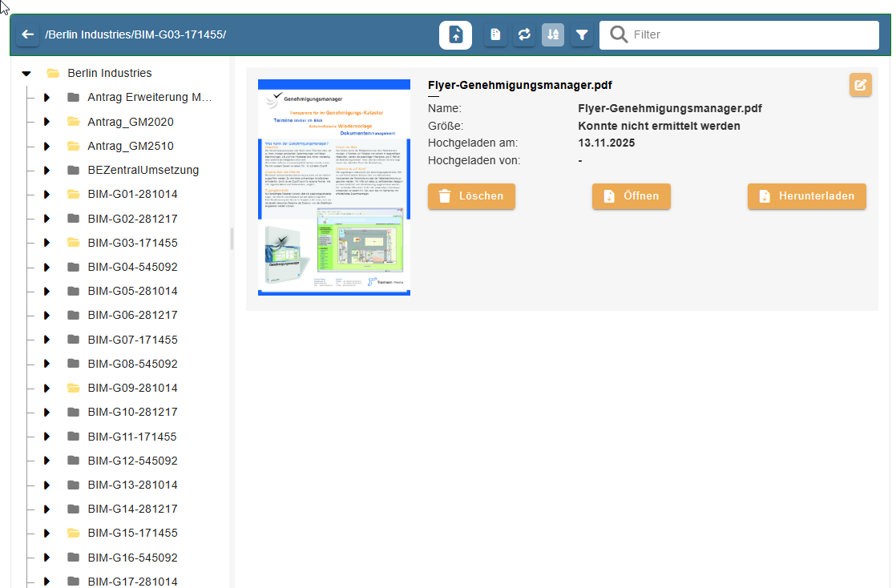Click the upload file icon
Viewport: 896px width, 588px height.
point(455,35)
